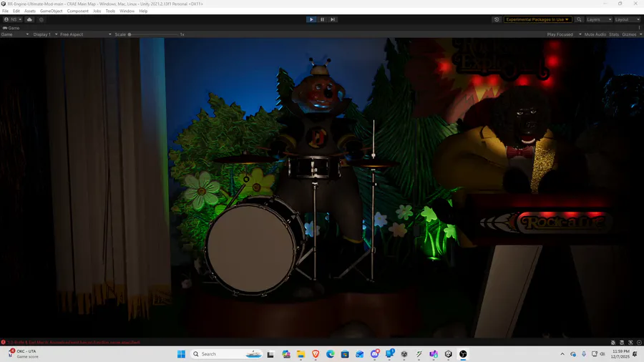Open the Gizmos dropdown arrow
Screen dimensions: 644x362
coord(640,34)
